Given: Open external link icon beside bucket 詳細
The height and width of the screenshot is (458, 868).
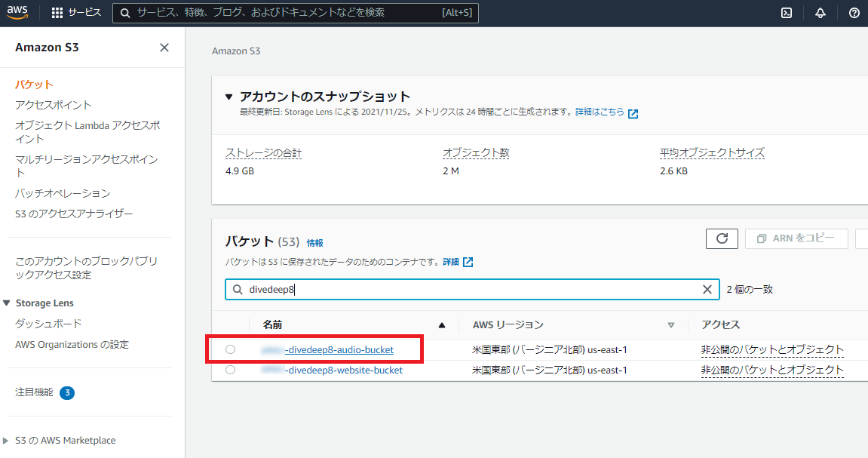Looking at the screenshot, I should (468, 262).
